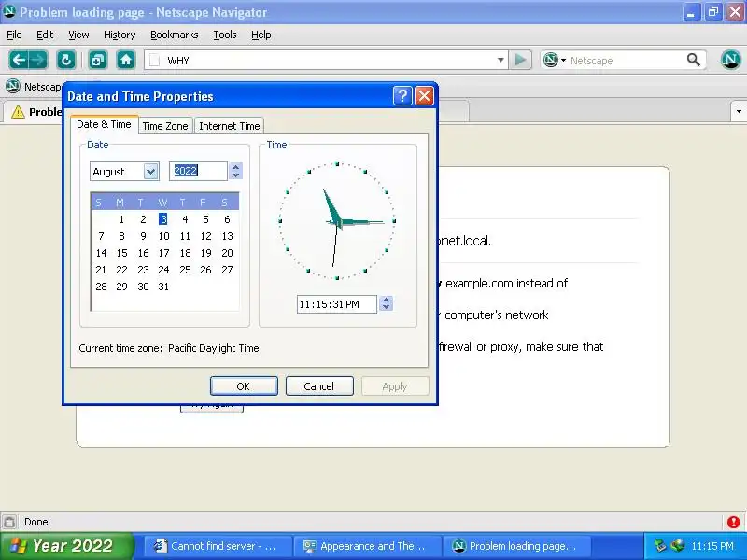The image size is (747, 560).
Task: Open the Help menu
Action: pyautogui.click(x=261, y=35)
